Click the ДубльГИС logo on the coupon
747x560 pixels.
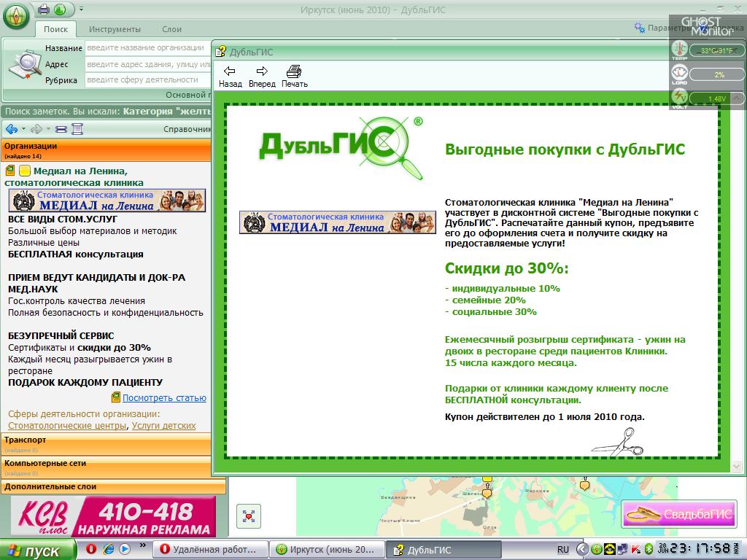341,148
